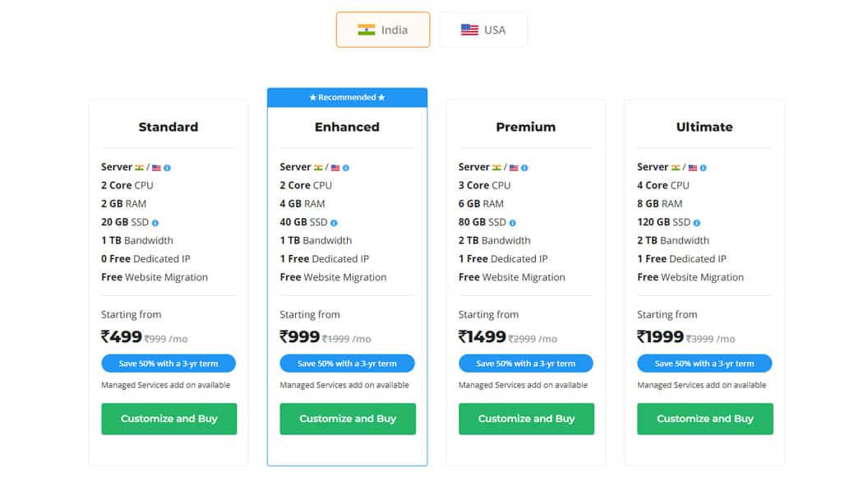
Task: Switch to the USA pricing tab
Action: click(484, 29)
